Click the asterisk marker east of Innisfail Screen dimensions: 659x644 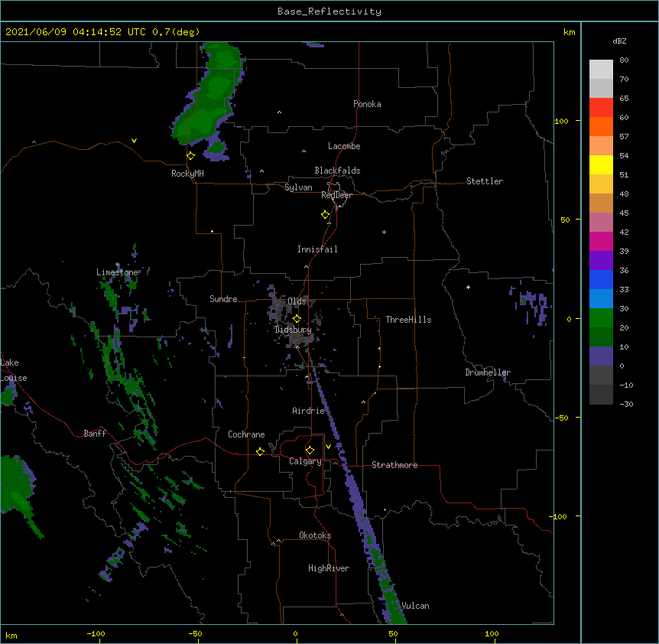pos(384,232)
